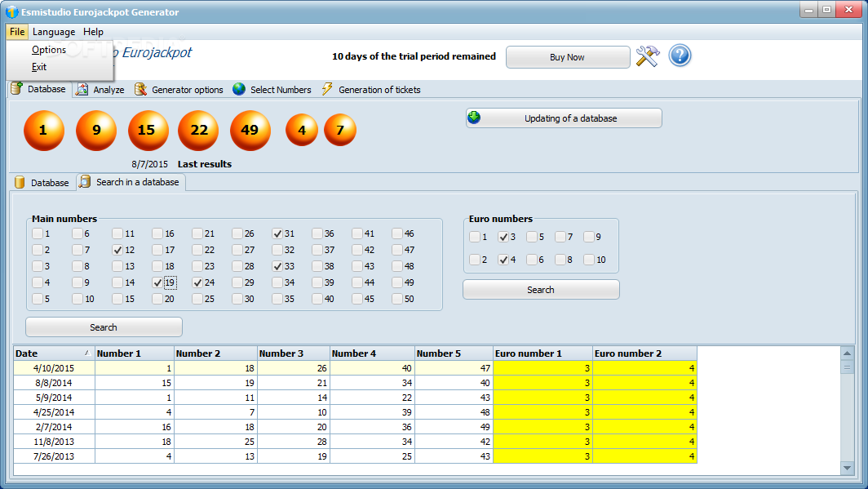Check main number 50

point(397,299)
